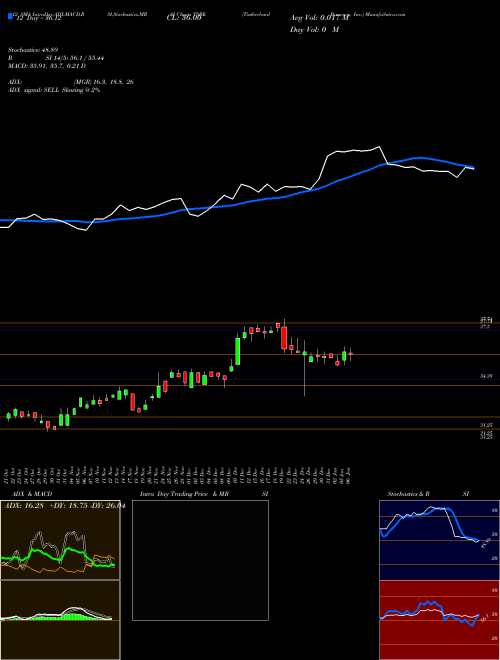
Task: Select the 'Stochastics: 48.89' reading
Action: click(32, 50)
